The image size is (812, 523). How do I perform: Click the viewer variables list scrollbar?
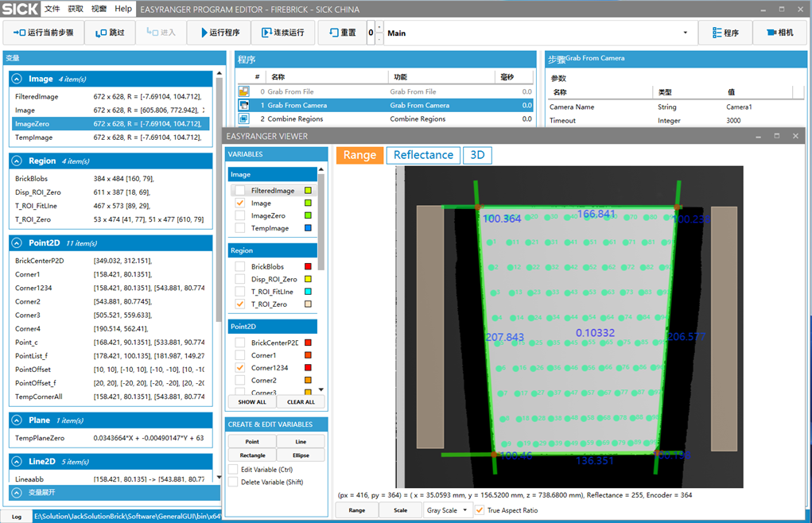click(x=321, y=222)
